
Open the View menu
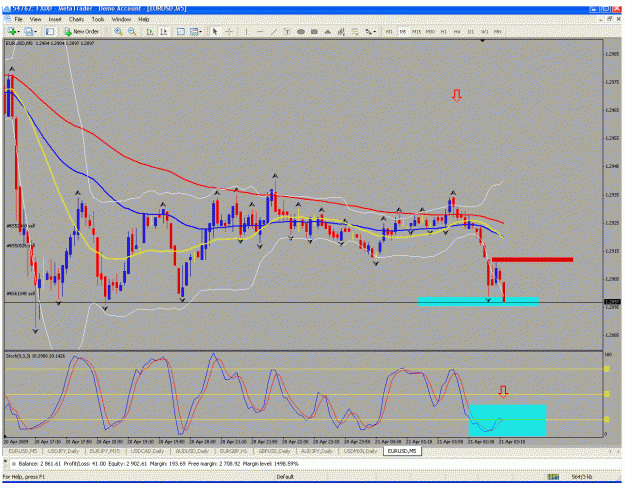35,19
